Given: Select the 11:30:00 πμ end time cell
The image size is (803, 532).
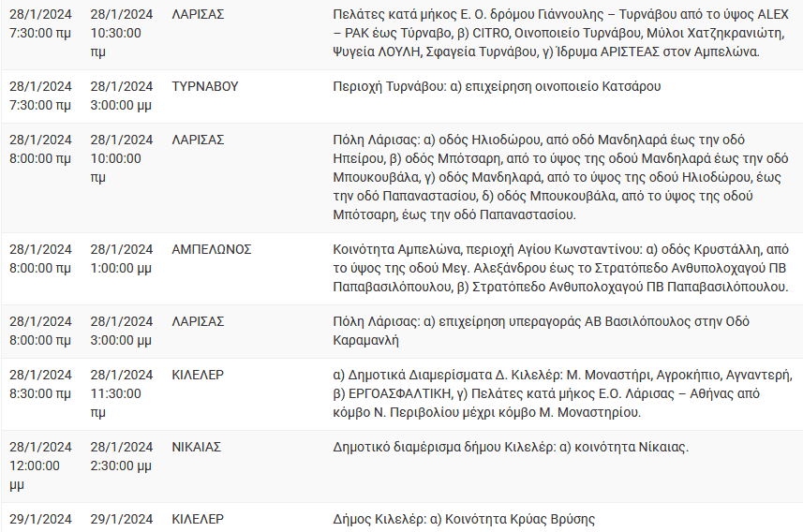Looking at the screenshot, I should click(122, 393).
